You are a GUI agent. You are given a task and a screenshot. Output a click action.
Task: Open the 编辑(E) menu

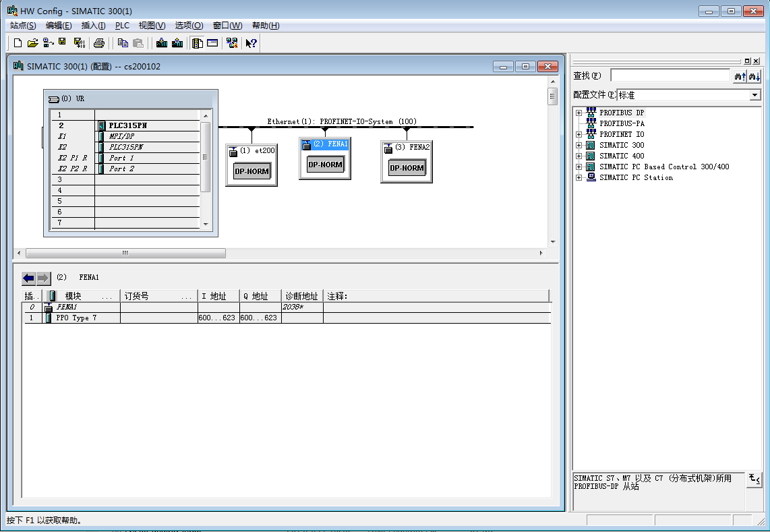pos(59,26)
